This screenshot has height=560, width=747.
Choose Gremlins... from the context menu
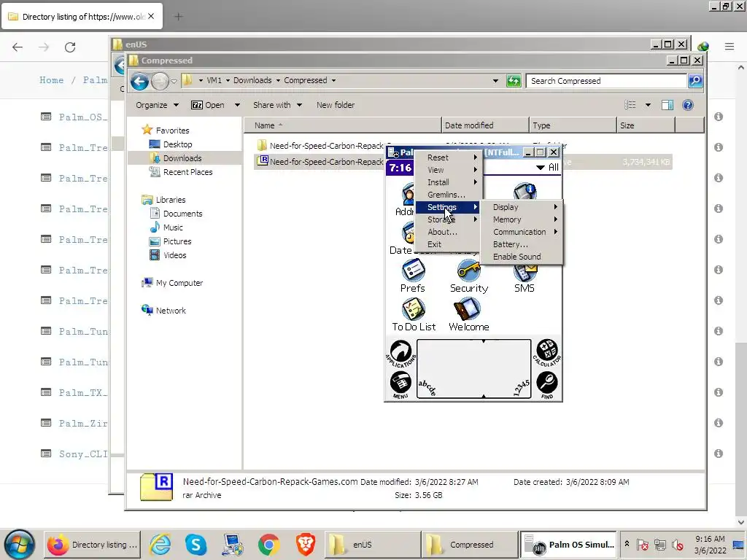click(x=449, y=195)
